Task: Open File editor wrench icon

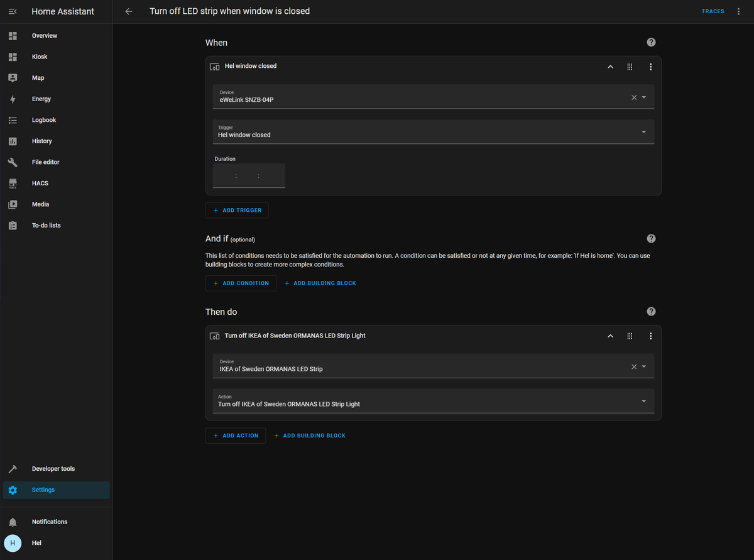Action: pyautogui.click(x=13, y=162)
